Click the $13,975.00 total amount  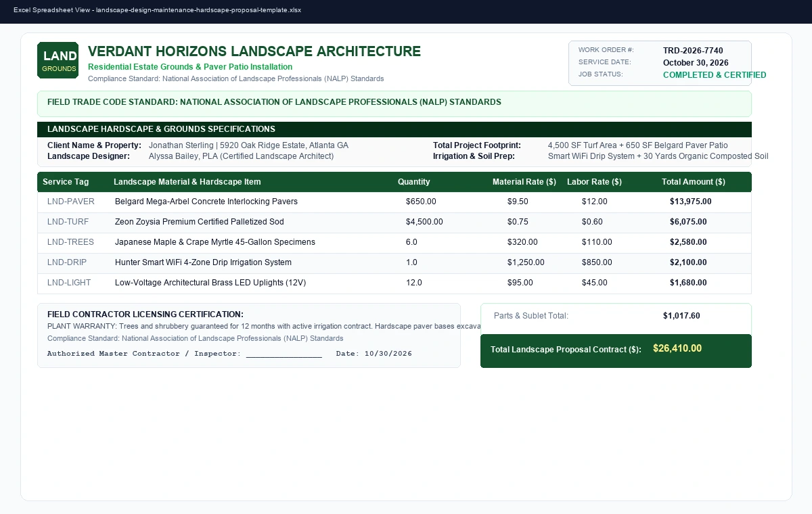tap(691, 202)
